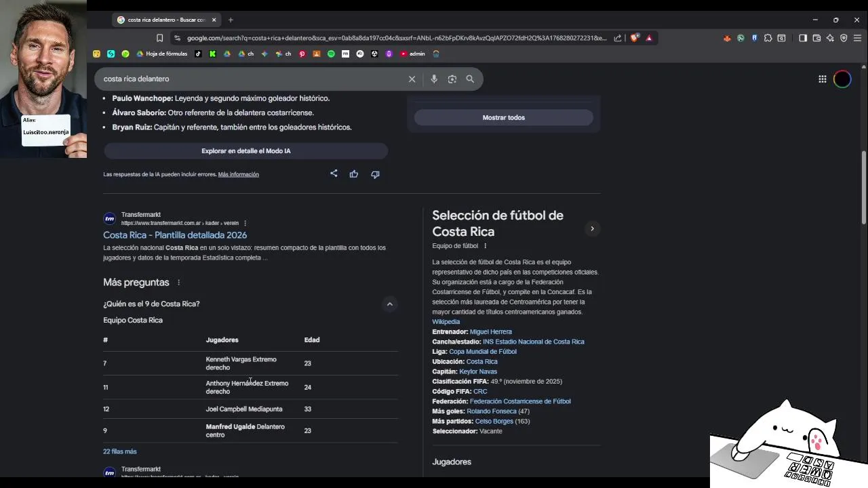The image size is (868, 488).
Task: Open the Google account profile circle
Action: 842,79
